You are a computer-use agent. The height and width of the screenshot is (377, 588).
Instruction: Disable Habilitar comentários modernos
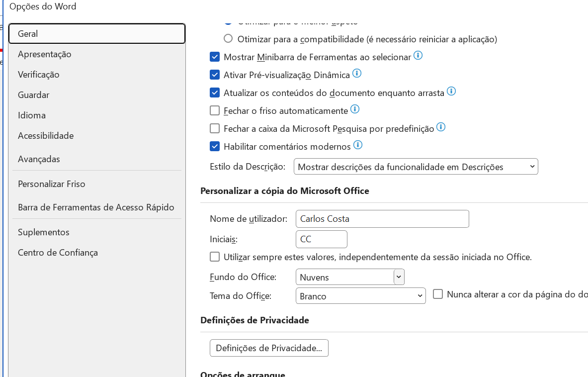(x=215, y=146)
